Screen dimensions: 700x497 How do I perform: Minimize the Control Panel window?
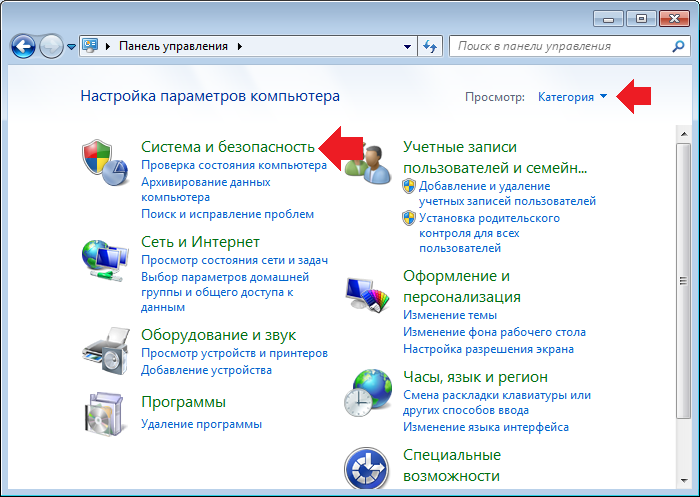point(608,19)
